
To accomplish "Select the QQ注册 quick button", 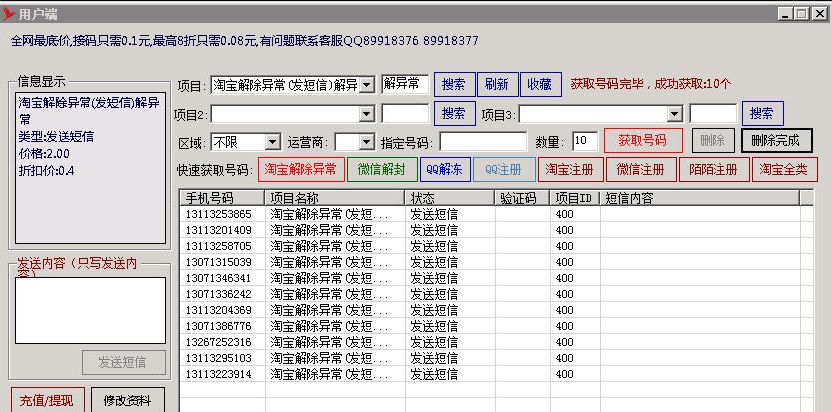I will 504,169.
